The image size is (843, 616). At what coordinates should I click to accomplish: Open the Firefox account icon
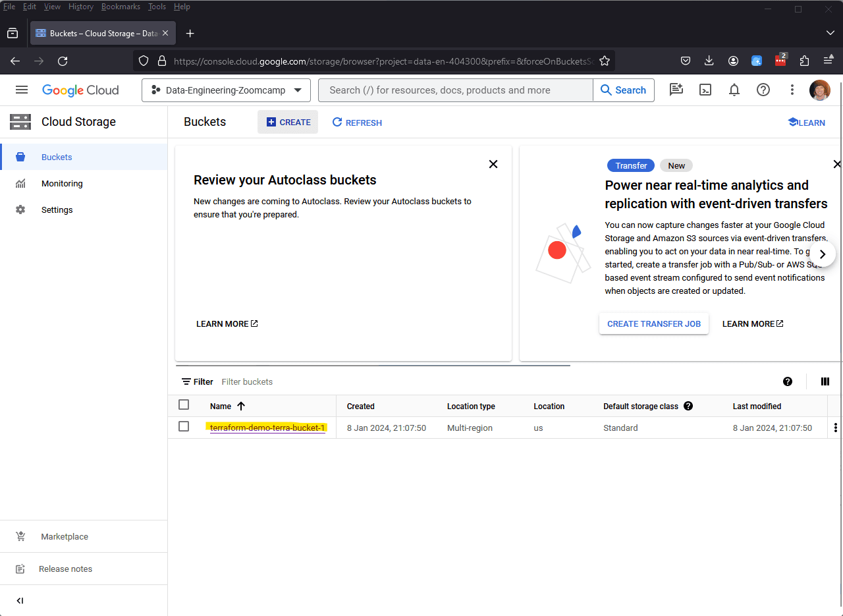[x=733, y=61]
